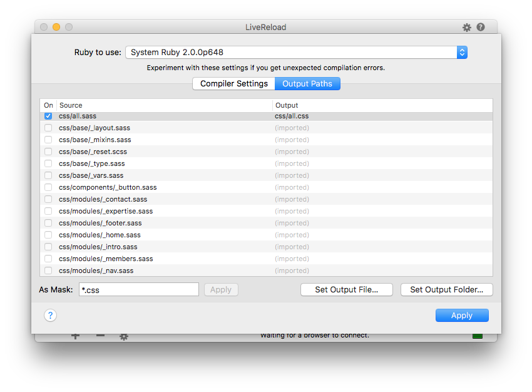Click Set Output Folder... button
532x392 pixels.
446,290
